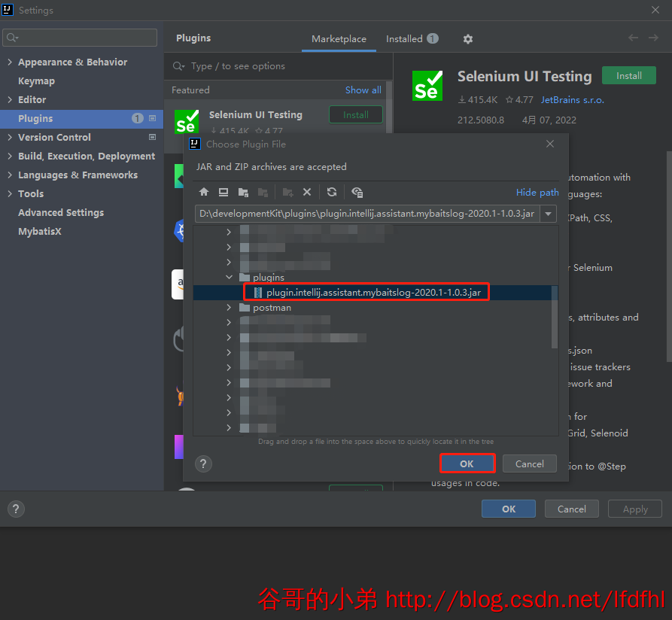Select Plugins in settings sidebar

81,118
